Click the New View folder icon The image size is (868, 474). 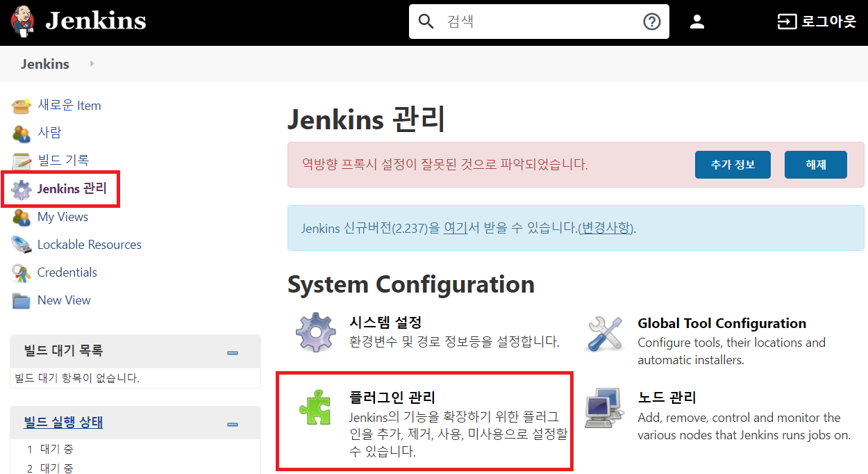pyautogui.click(x=22, y=301)
